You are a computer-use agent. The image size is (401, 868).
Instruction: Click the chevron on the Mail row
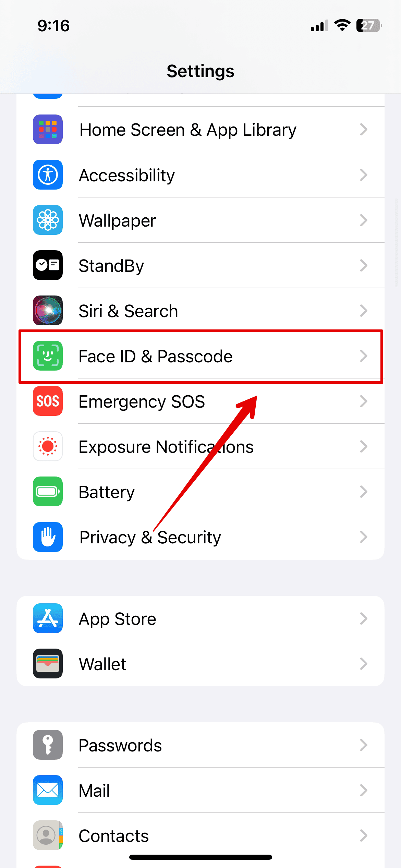pos(364,790)
